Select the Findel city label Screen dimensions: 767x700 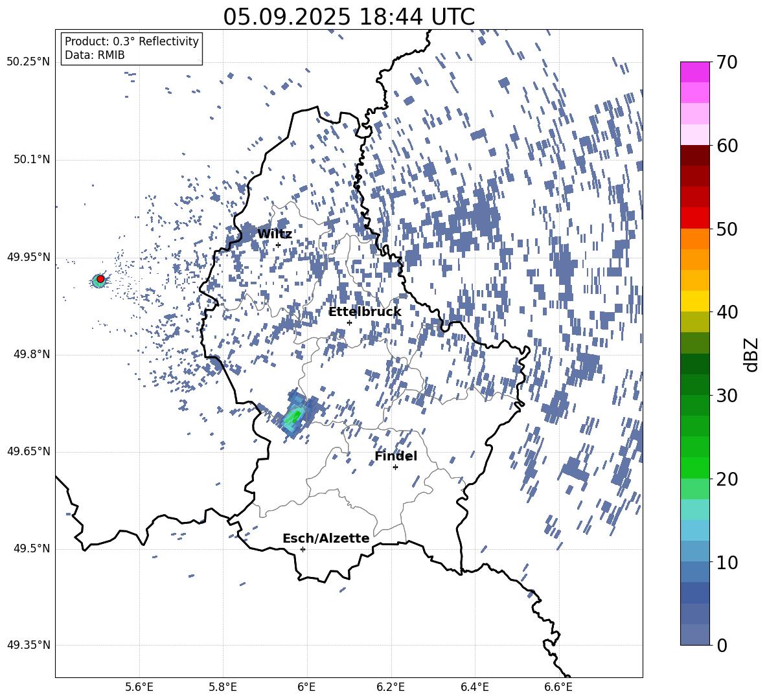click(x=396, y=456)
